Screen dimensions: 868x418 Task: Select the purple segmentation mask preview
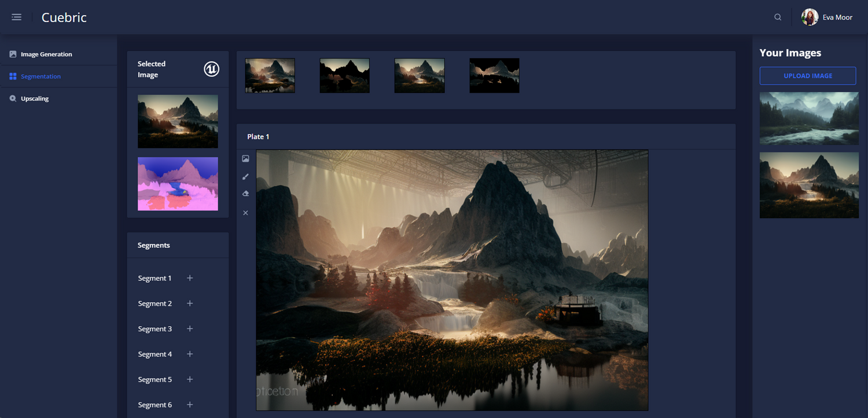(178, 183)
